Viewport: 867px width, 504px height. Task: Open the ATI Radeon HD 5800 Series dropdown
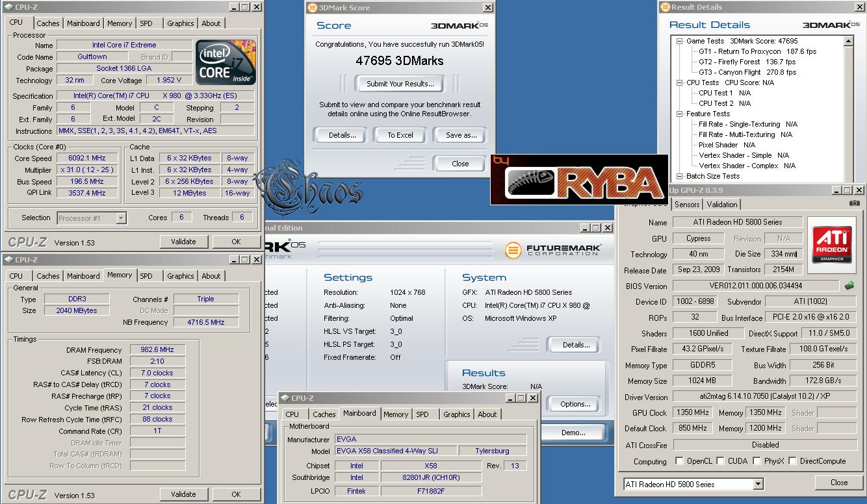click(758, 484)
